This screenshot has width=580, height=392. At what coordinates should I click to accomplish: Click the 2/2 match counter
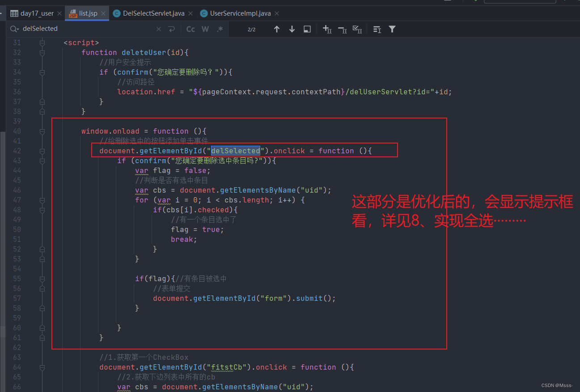click(x=251, y=29)
